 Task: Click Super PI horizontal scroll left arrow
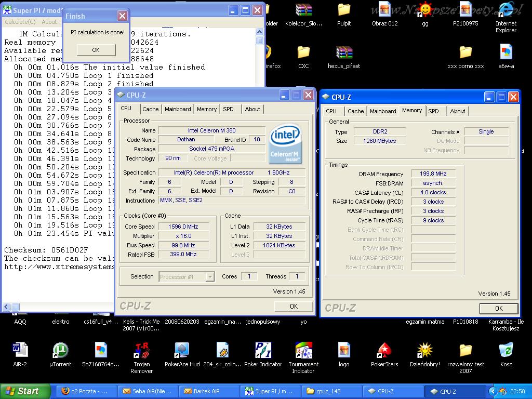6,308
